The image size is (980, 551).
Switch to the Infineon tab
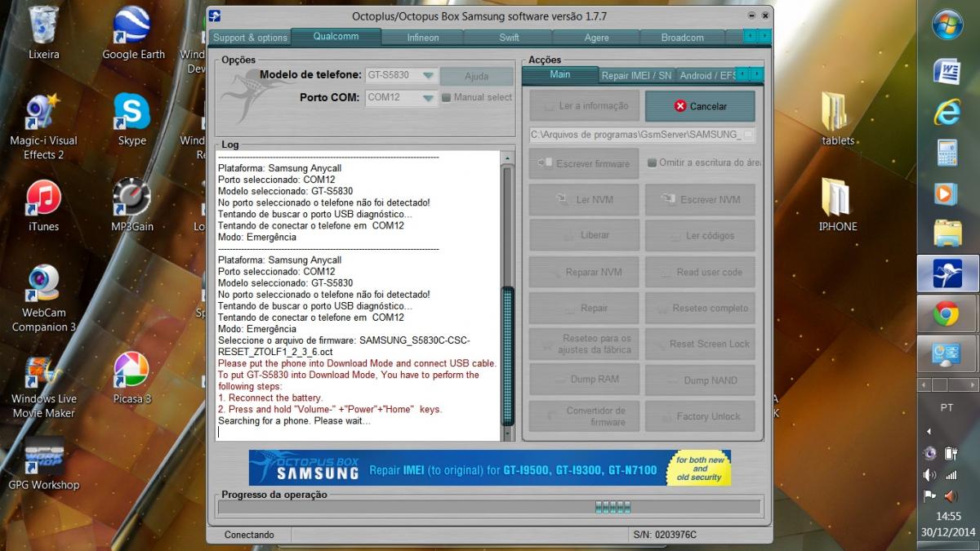pos(422,38)
